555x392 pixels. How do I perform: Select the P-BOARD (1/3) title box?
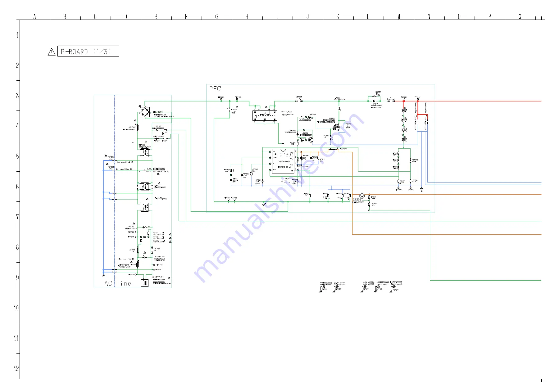pos(88,51)
